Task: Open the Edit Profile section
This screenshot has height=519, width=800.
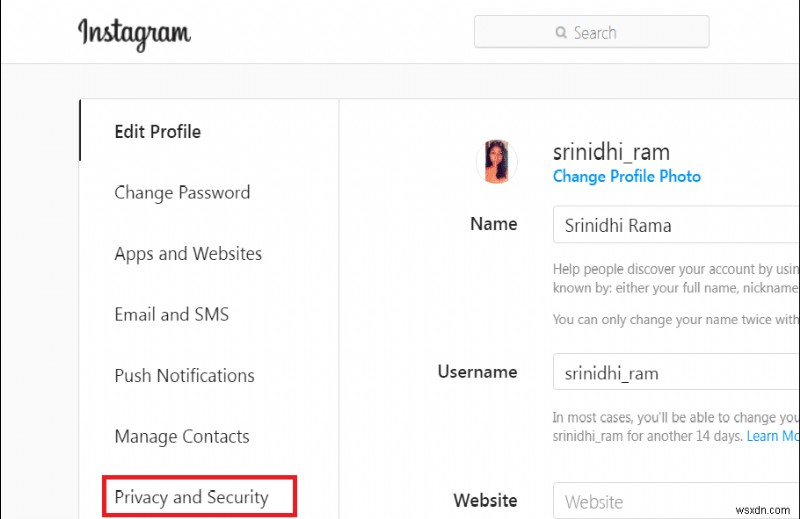Action: (157, 132)
